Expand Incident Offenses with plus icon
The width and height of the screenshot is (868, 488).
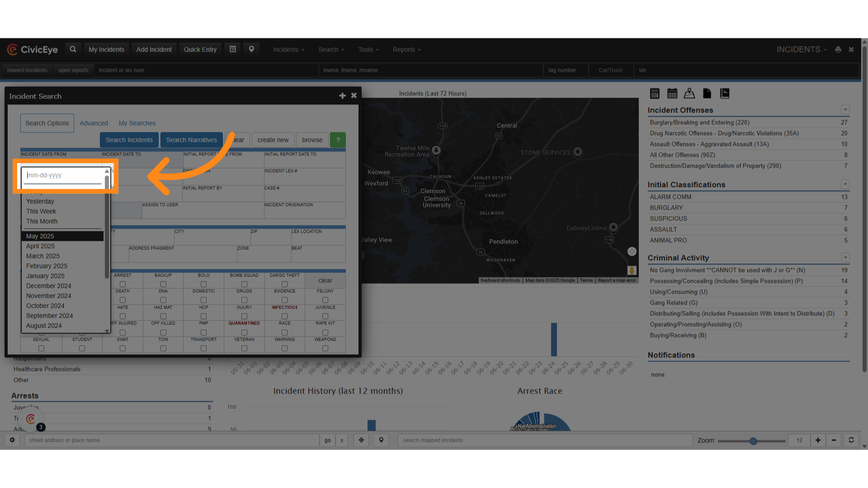[x=845, y=110]
